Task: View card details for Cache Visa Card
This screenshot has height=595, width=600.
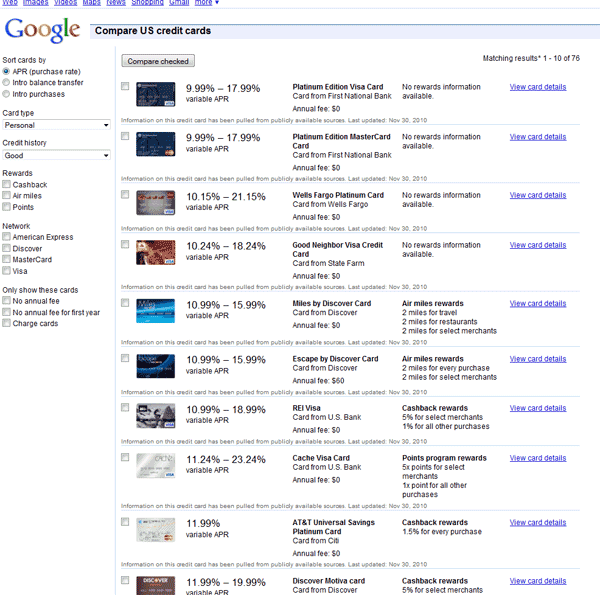Action: 538,458
